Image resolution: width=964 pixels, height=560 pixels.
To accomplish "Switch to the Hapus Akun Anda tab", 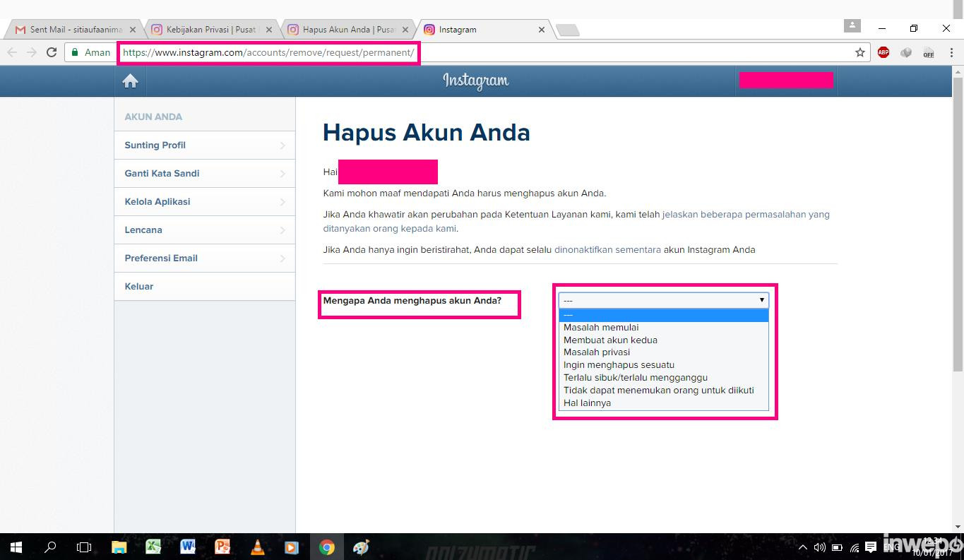I will point(349,30).
